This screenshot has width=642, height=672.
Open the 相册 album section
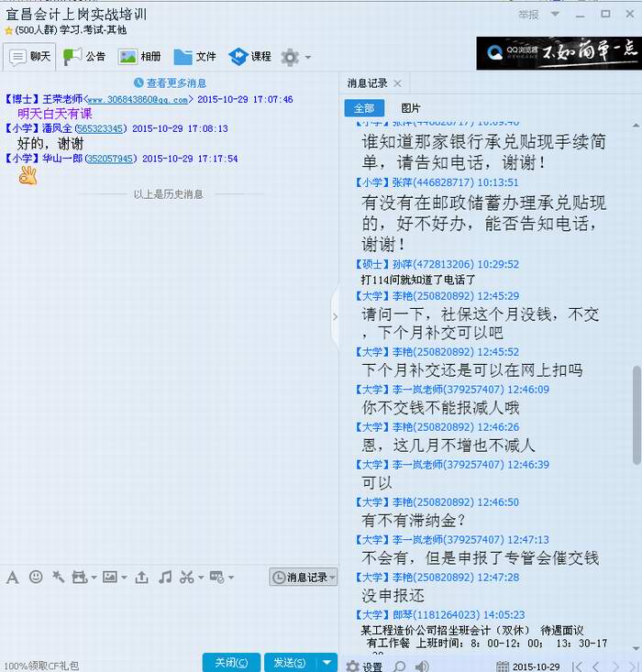(x=139, y=57)
